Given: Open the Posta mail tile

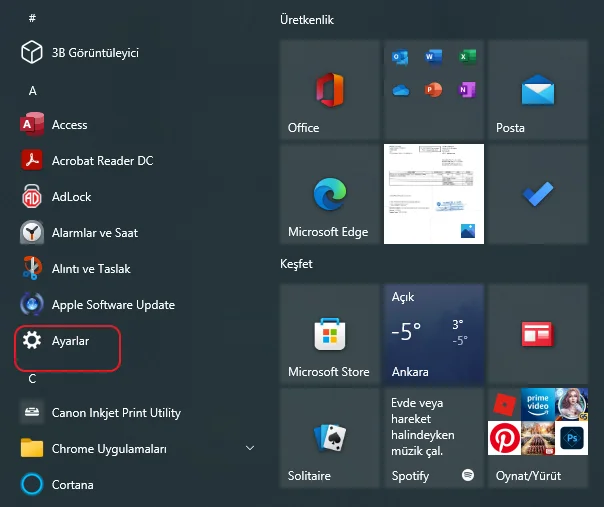Looking at the screenshot, I should coord(538,90).
